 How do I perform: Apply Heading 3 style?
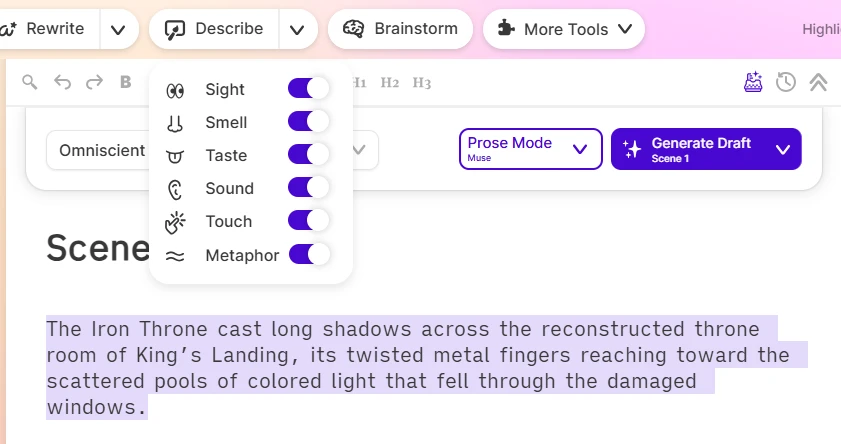(x=421, y=82)
